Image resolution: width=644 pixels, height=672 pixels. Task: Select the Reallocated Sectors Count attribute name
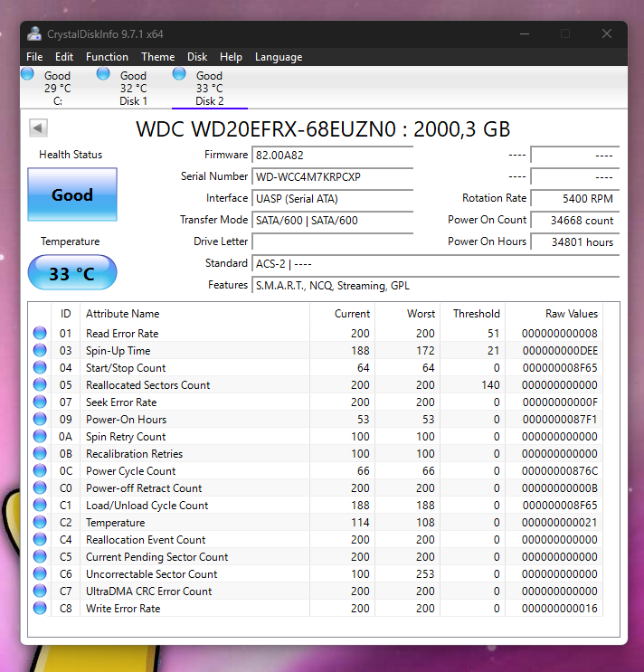(147, 385)
